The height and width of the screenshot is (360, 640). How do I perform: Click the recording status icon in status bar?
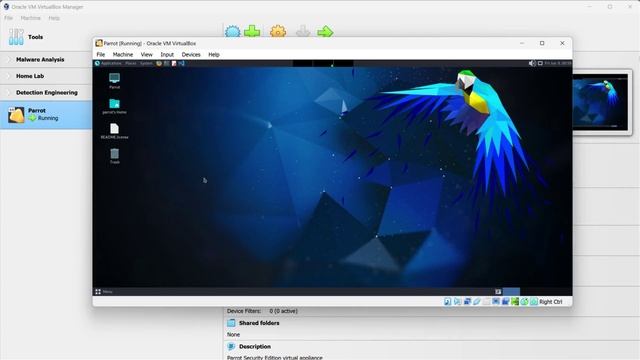point(505,302)
